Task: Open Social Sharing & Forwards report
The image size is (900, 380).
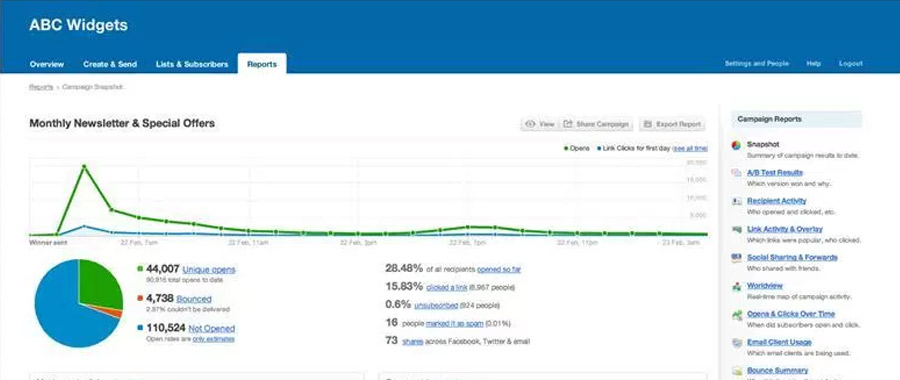Action: [792, 257]
